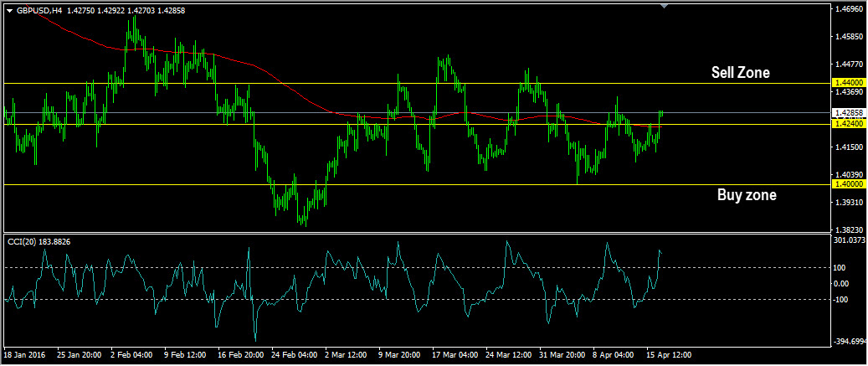Click the 301.0373 CCI scale maximum value
This screenshot has width=868, height=366.
point(850,241)
